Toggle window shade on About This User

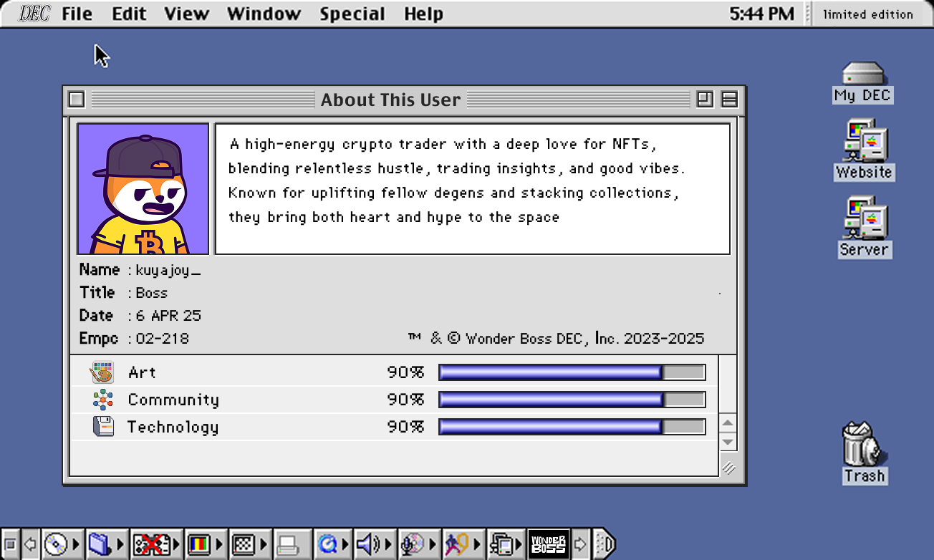(729, 100)
